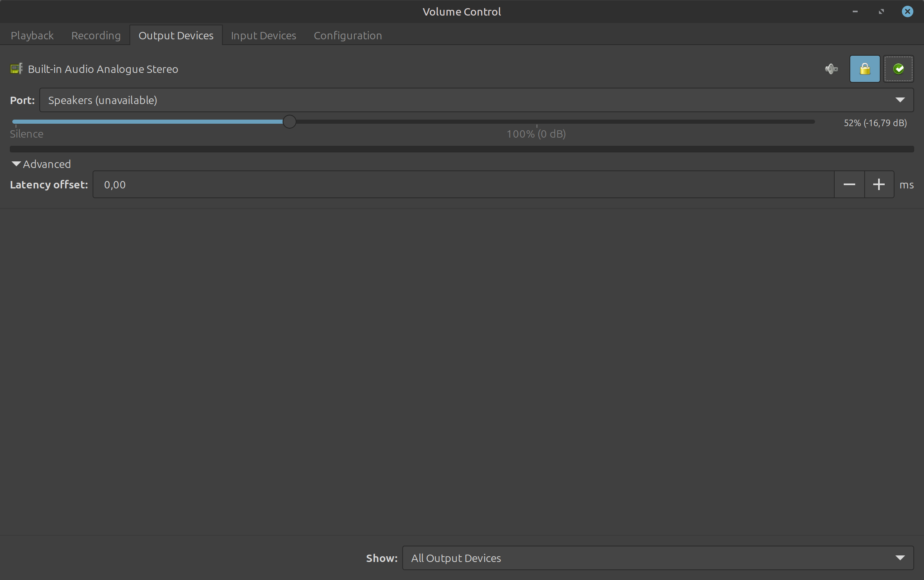Set as fallback with green checkmark button
This screenshot has width=924, height=580.
(x=898, y=69)
